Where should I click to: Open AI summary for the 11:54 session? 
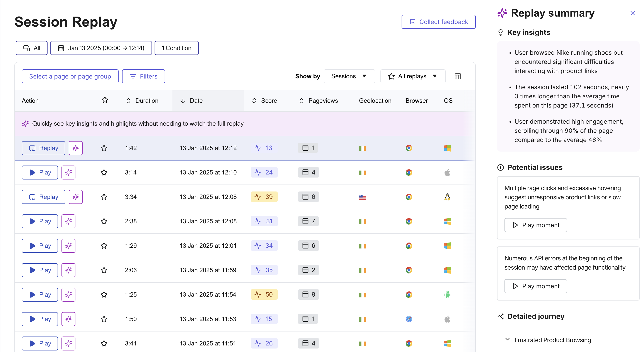point(68,294)
